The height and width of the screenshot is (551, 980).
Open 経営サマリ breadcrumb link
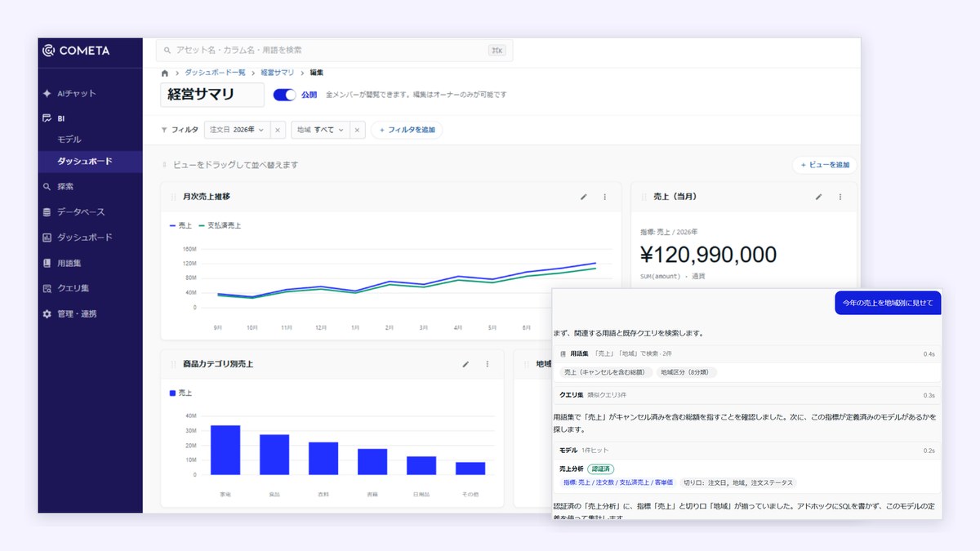[278, 73]
